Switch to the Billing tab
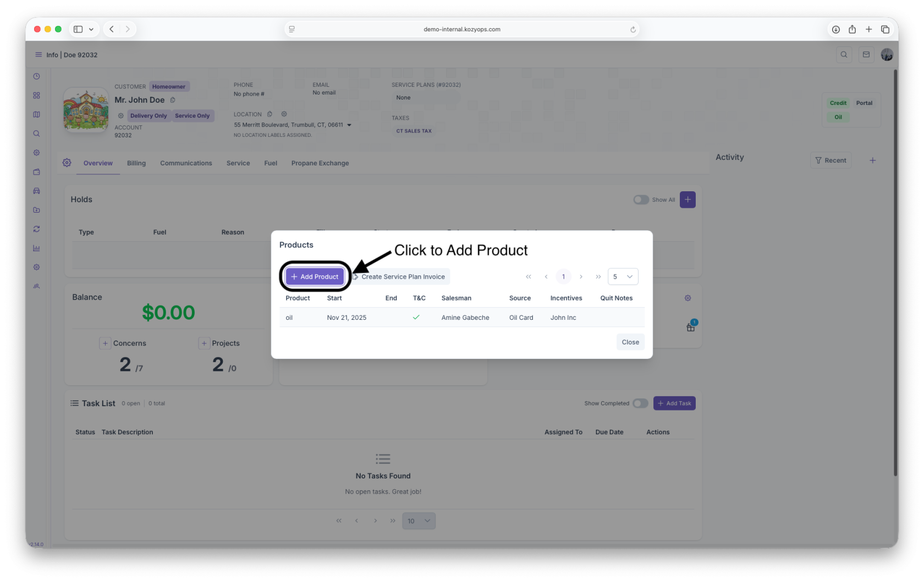 (x=136, y=163)
